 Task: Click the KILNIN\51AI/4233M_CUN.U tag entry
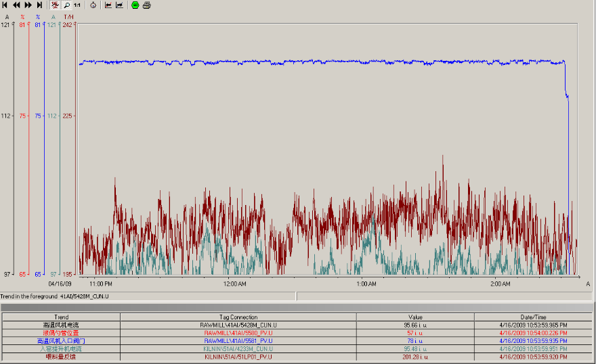tap(238, 348)
